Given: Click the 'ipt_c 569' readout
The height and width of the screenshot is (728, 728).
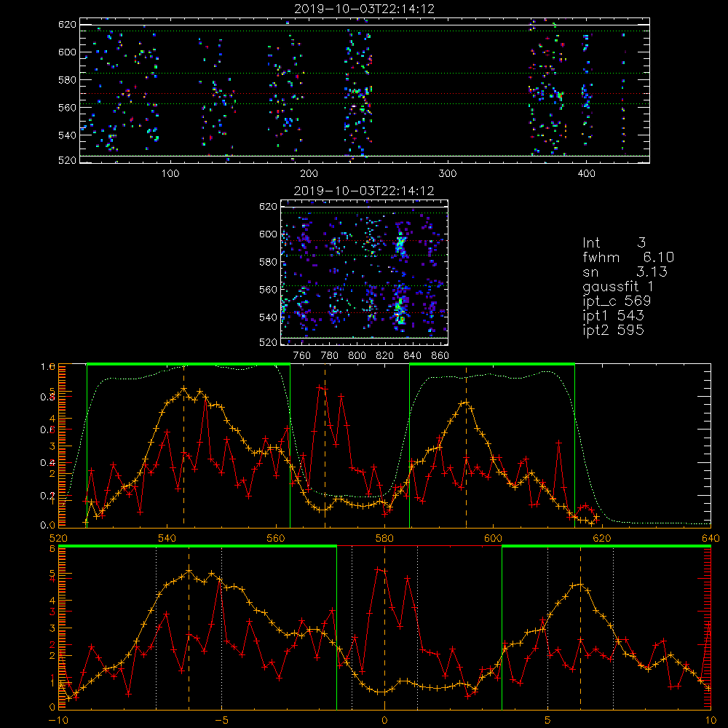Looking at the screenshot, I should (617, 301).
